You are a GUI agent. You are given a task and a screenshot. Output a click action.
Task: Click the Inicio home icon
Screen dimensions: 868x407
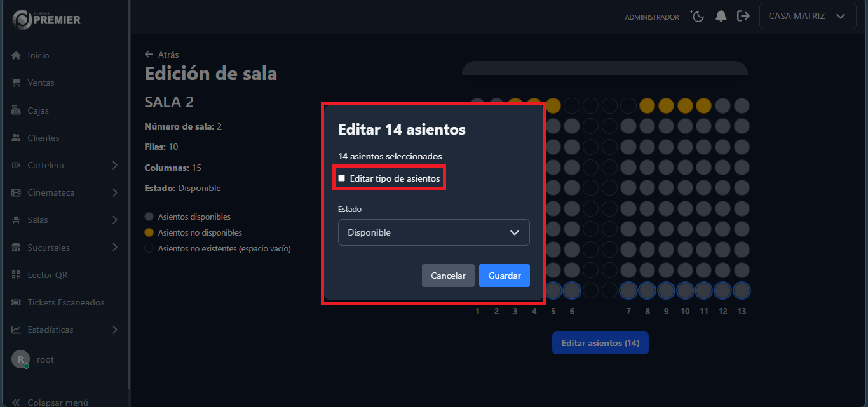17,56
